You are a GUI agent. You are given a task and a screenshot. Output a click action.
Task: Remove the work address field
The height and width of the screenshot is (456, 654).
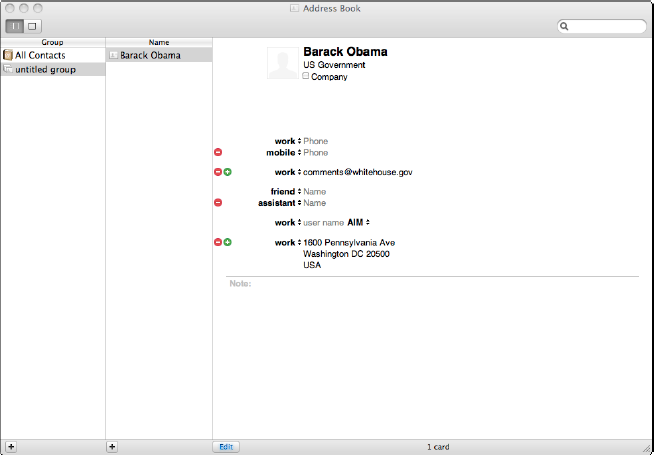pos(218,242)
